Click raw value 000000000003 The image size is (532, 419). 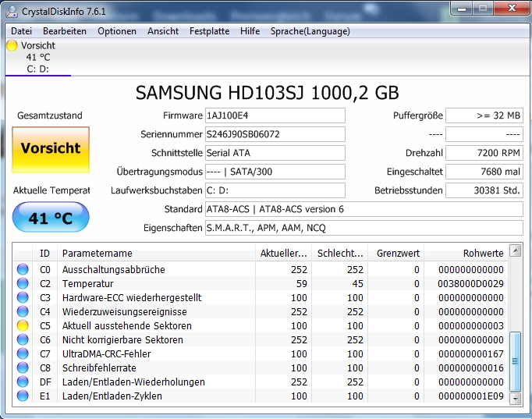[x=470, y=325]
